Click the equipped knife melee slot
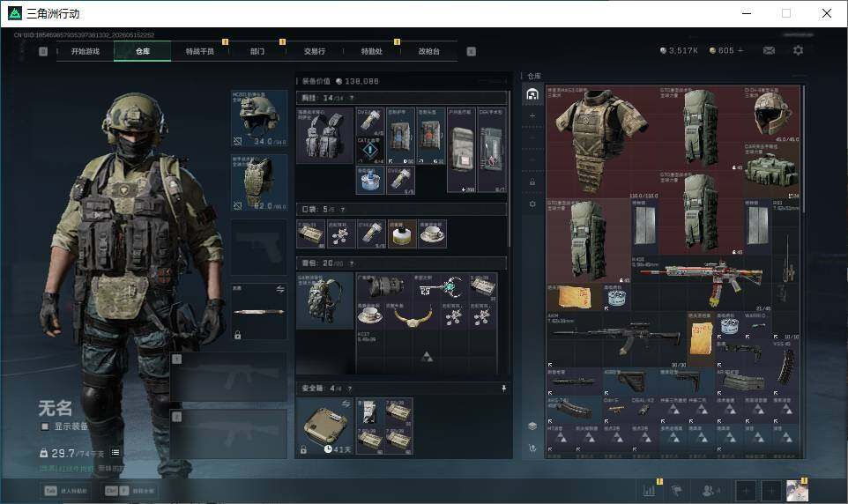Screen dimensions: 848x504 coord(259,312)
